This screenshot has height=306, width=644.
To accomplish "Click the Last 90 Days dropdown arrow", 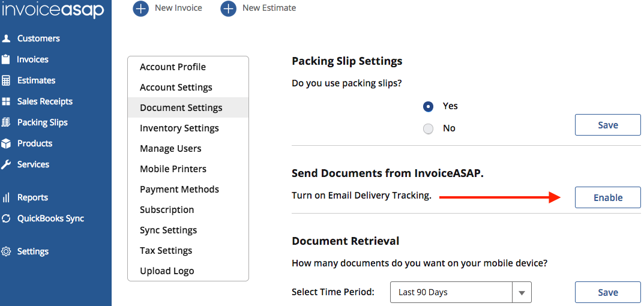I will 522,292.
